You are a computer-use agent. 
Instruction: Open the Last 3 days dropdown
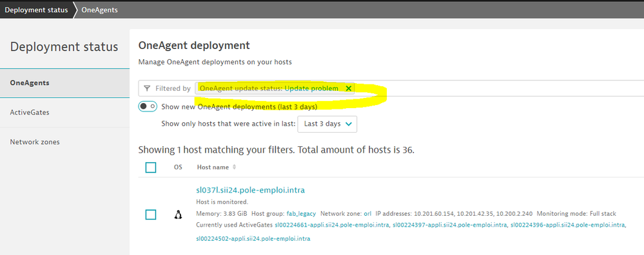point(327,124)
